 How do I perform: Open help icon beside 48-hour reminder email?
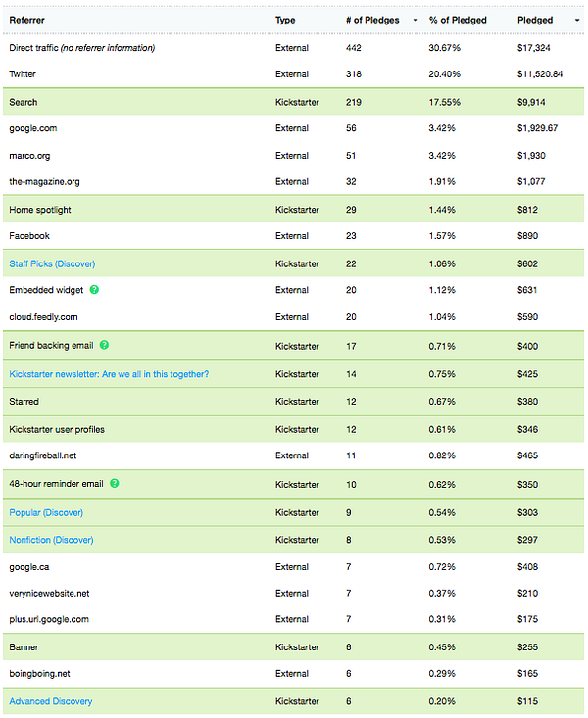click(x=114, y=483)
